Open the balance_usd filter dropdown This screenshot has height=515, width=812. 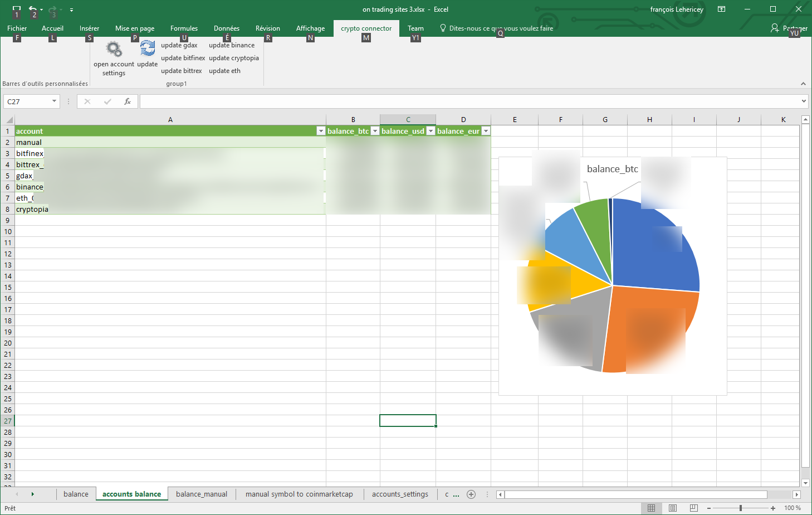(x=431, y=131)
